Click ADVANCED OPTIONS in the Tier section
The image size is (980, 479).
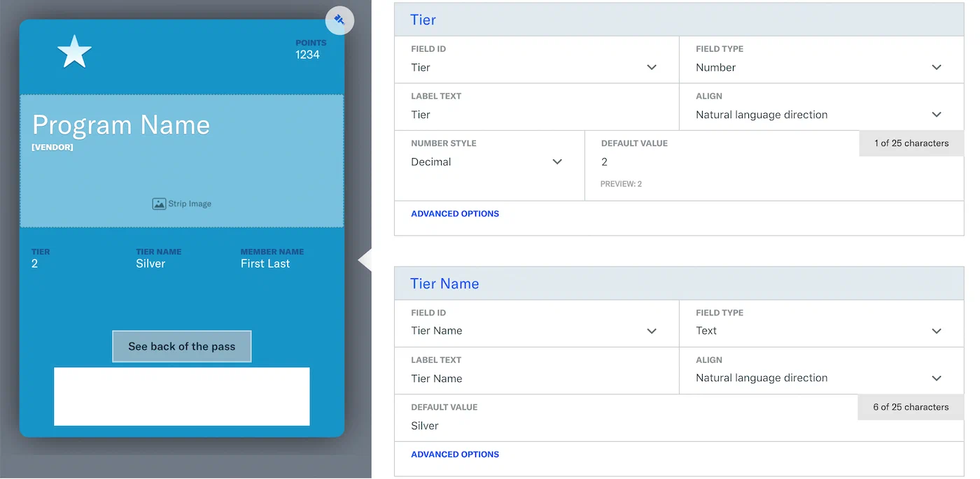pos(455,213)
